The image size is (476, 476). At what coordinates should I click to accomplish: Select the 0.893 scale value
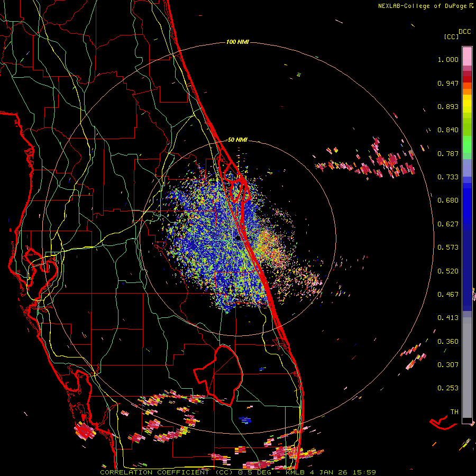coord(448,106)
